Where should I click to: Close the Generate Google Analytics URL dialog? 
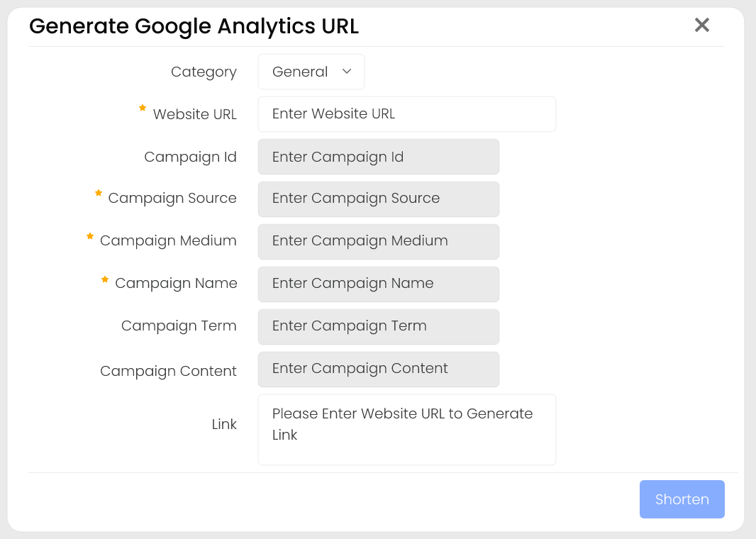701,26
